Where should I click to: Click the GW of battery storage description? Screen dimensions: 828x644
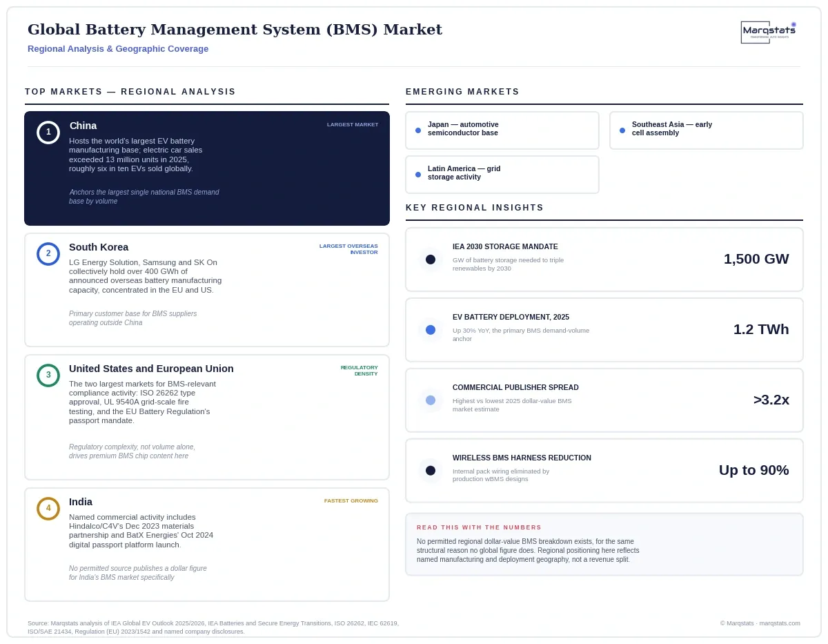click(508, 264)
